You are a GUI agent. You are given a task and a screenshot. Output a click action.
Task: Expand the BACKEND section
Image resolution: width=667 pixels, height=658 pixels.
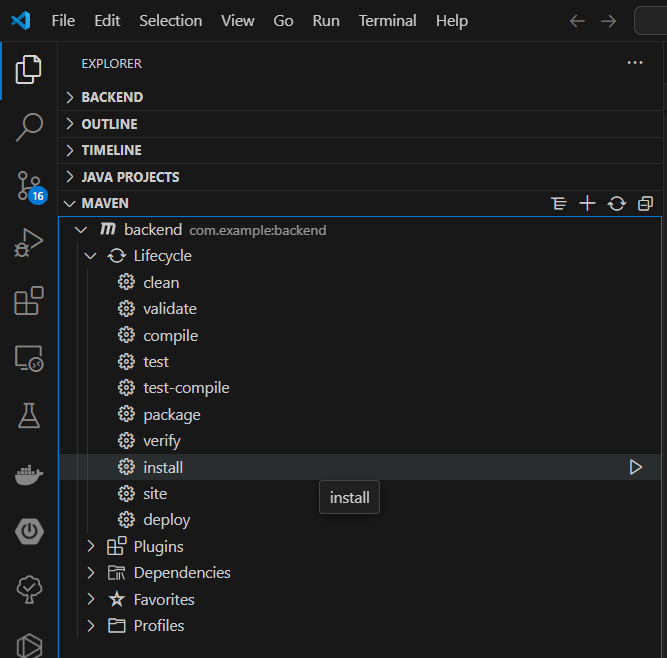pos(360,97)
